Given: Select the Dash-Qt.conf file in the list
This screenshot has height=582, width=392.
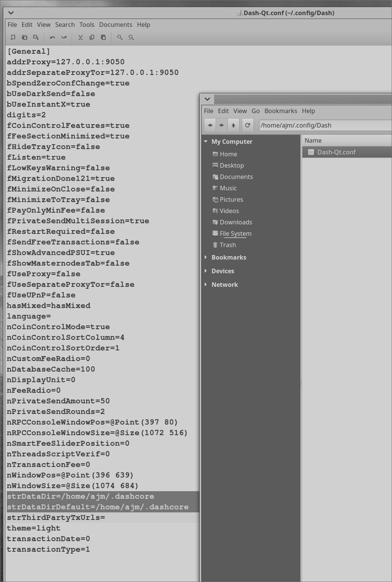Looking at the screenshot, I should click(x=347, y=152).
